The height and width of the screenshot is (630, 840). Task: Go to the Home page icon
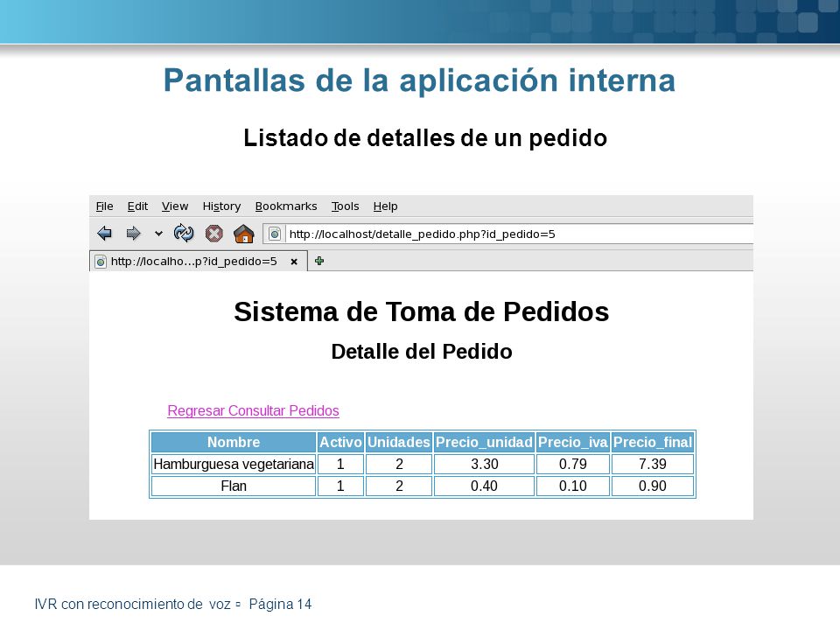click(x=244, y=234)
